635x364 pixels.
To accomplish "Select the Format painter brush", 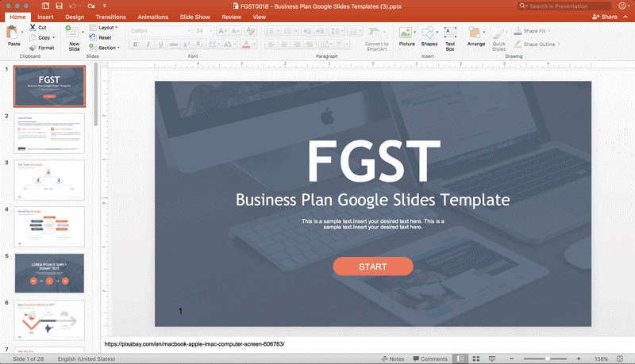I will tap(33, 48).
